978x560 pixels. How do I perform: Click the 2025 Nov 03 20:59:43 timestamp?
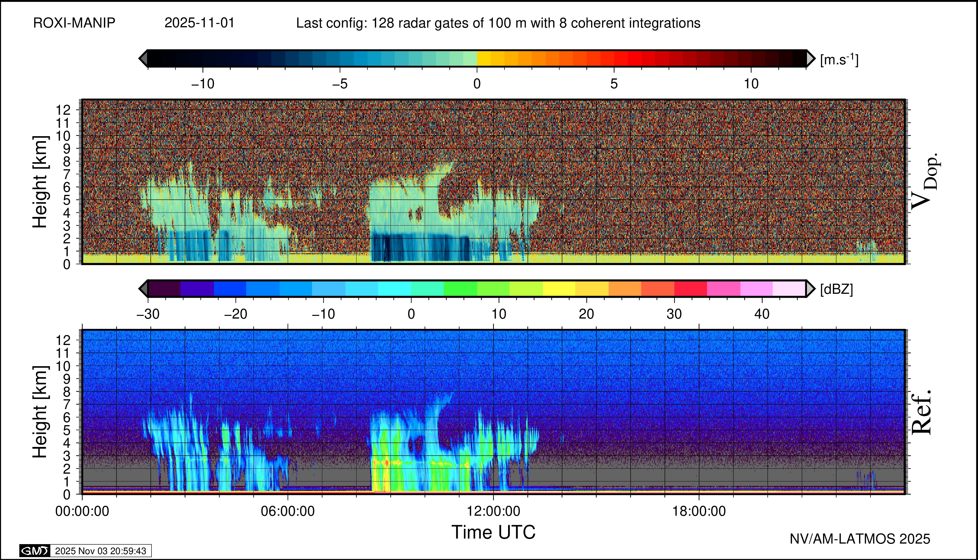(x=100, y=551)
